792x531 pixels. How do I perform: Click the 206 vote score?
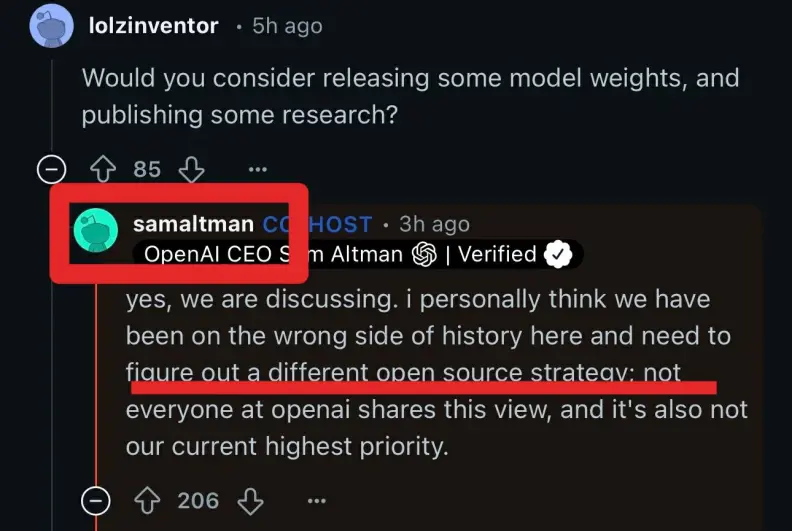point(198,499)
